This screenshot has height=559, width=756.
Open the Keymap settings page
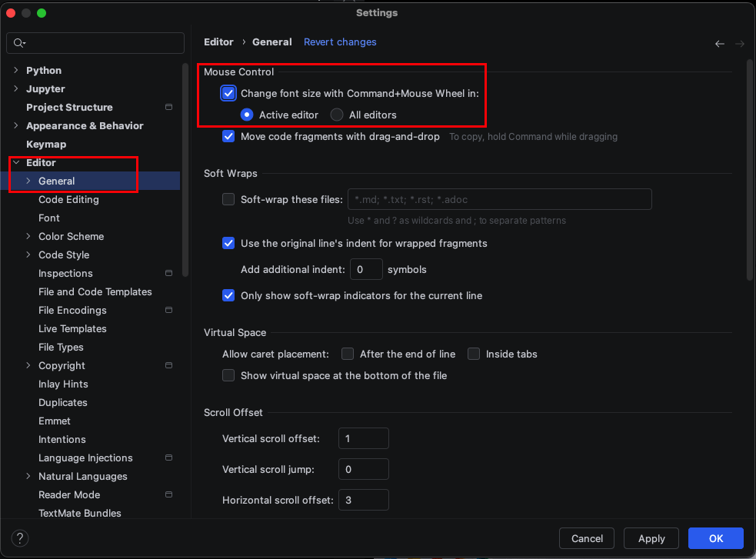click(x=46, y=144)
